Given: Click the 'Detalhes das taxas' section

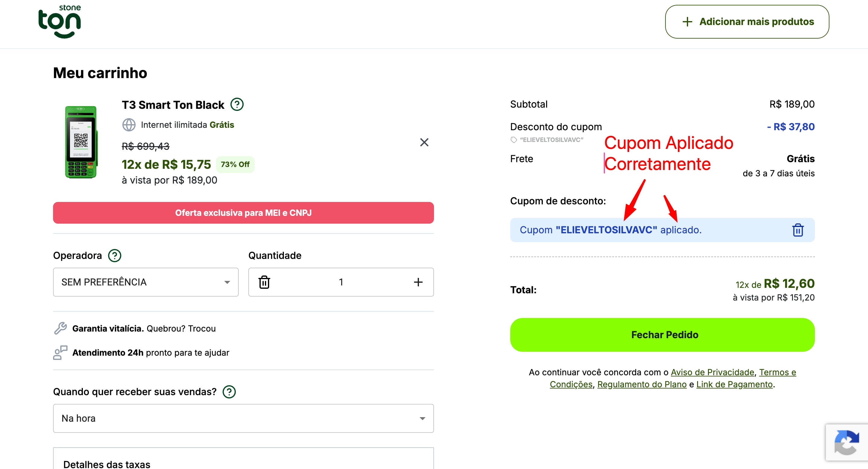Looking at the screenshot, I should [243, 458].
